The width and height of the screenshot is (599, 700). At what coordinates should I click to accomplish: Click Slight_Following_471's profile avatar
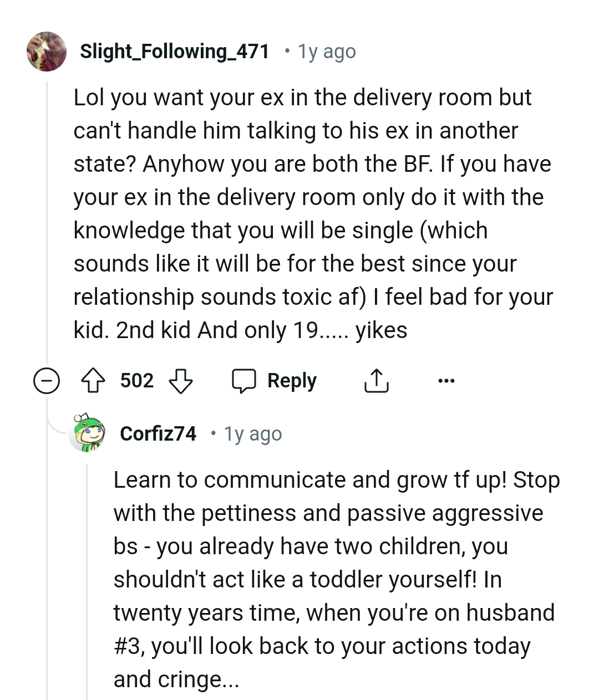pyautogui.click(x=47, y=51)
